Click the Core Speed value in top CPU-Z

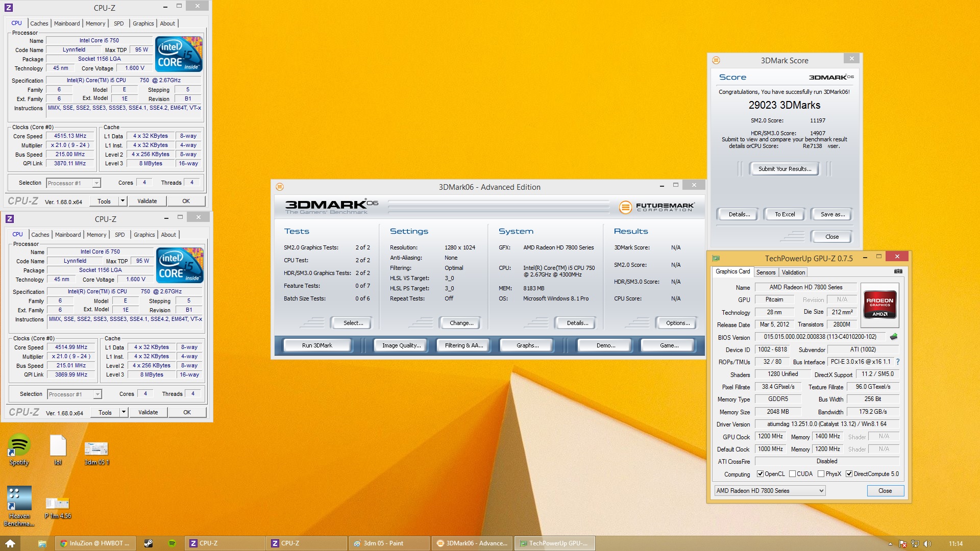[70, 136]
